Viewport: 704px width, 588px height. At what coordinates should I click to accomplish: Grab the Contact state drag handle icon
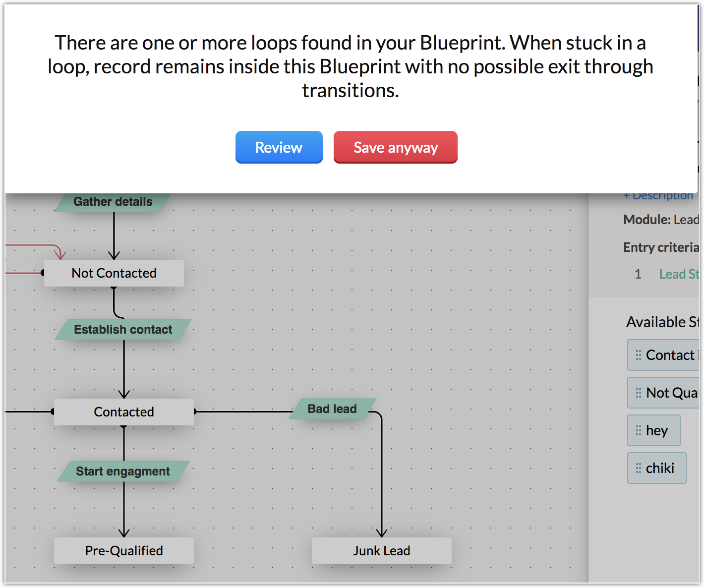point(639,355)
